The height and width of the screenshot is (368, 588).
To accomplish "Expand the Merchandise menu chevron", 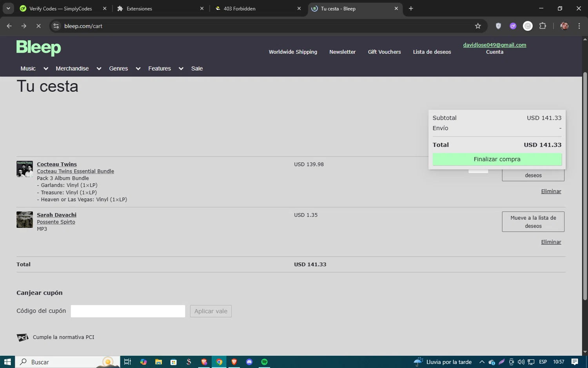I will pyautogui.click(x=99, y=69).
